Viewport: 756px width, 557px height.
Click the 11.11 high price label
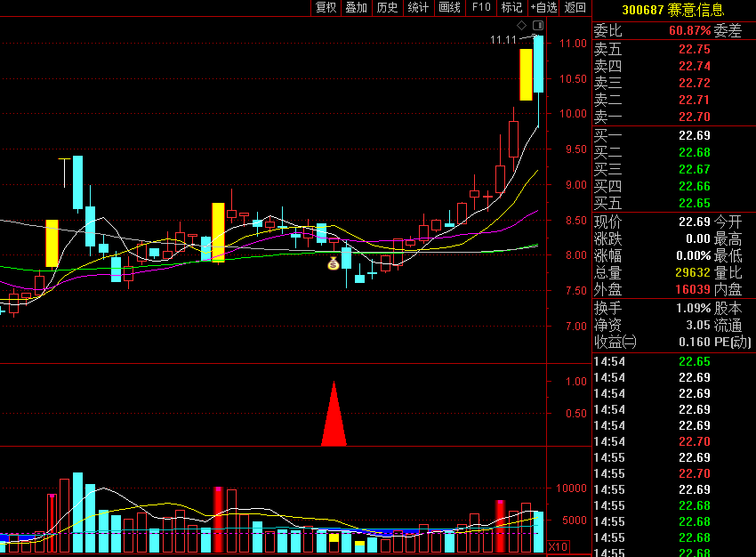point(503,39)
